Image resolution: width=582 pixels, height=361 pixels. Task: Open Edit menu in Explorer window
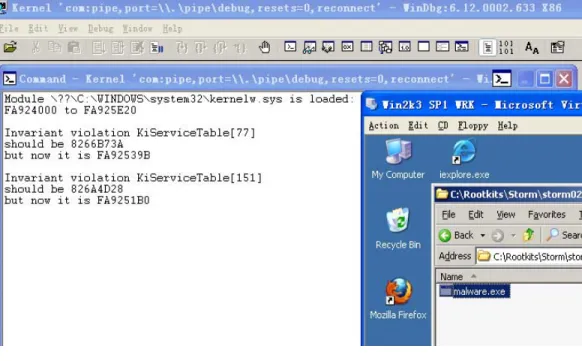pyautogui.click(x=475, y=214)
